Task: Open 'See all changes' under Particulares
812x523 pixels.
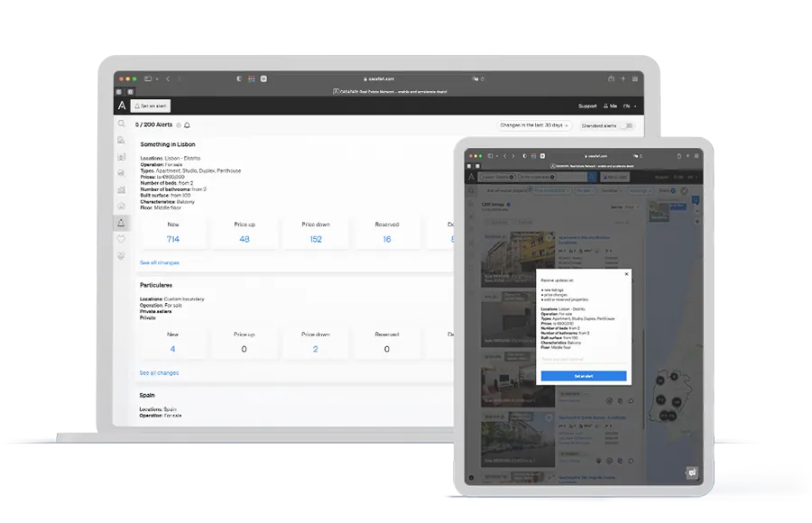Action: (159, 372)
